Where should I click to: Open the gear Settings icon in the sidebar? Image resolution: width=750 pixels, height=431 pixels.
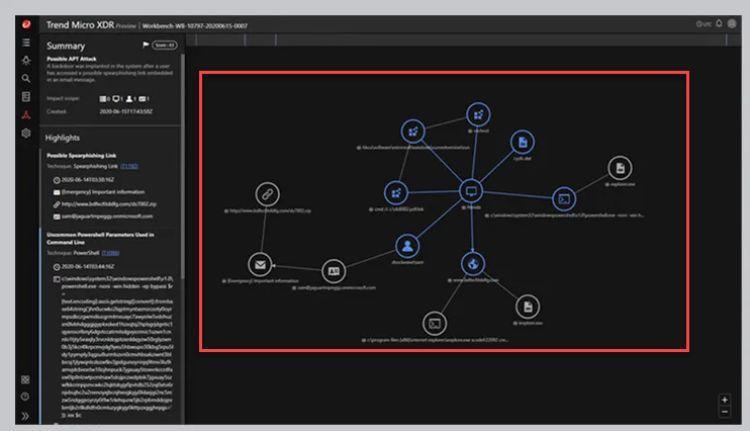tap(26, 133)
